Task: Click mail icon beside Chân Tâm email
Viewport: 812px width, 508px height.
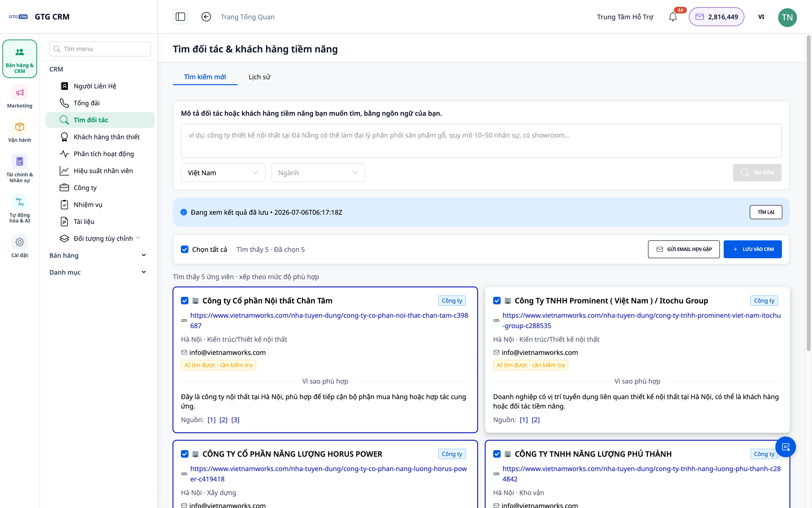Action: point(184,352)
